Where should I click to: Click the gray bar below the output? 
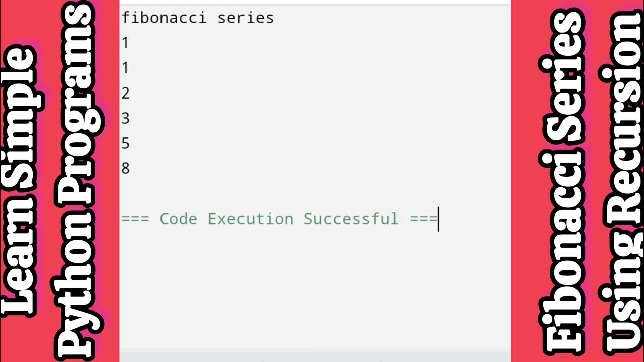(315, 356)
